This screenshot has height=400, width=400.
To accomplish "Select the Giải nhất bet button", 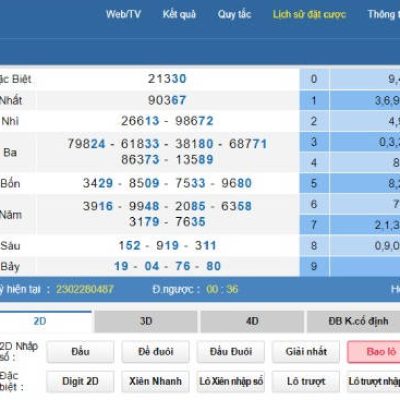I will [306, 351].
